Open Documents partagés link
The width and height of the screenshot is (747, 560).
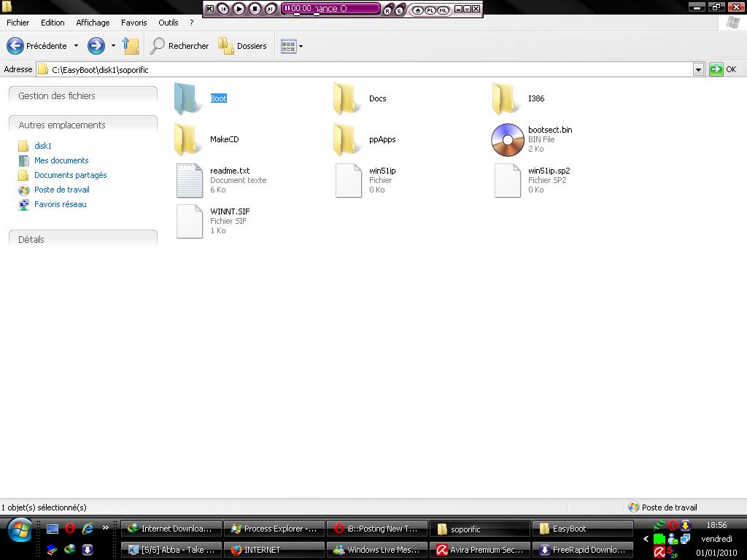[x=71, y=175]
